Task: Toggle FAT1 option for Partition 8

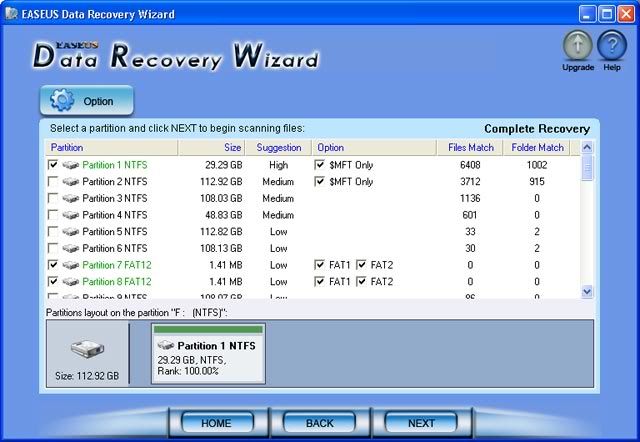Action: pos(320,281)
